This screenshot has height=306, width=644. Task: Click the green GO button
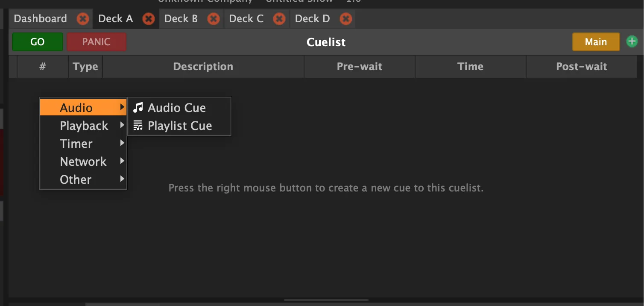(38, 42)
